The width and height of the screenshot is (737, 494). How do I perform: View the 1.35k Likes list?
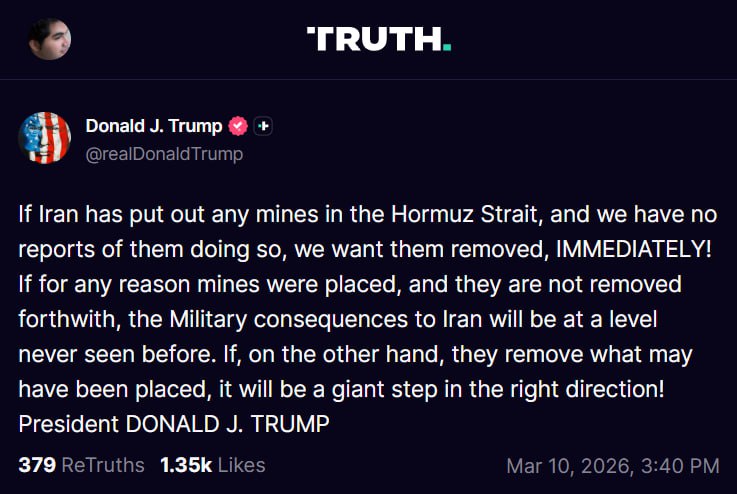click(x=212, y=465)
